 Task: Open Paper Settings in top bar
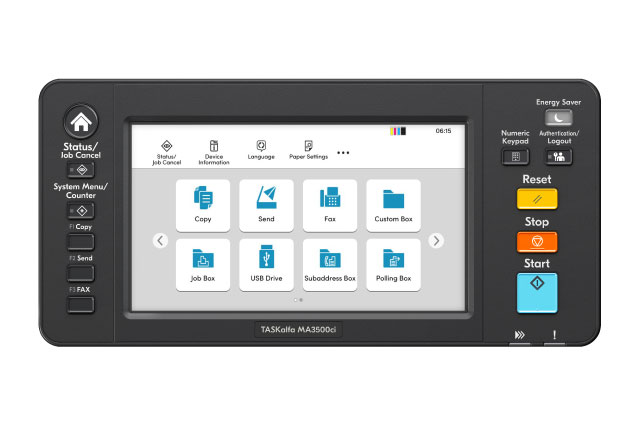pyautogui.click(x=308, y=151)
